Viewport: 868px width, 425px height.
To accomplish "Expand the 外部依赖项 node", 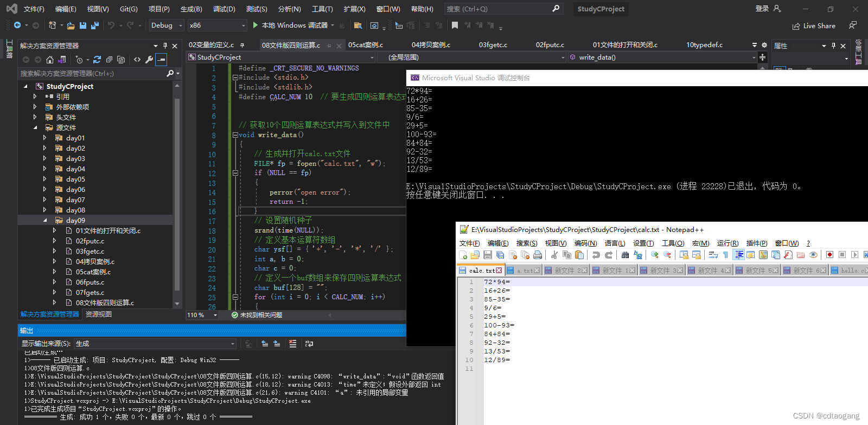I will [35, 107].
